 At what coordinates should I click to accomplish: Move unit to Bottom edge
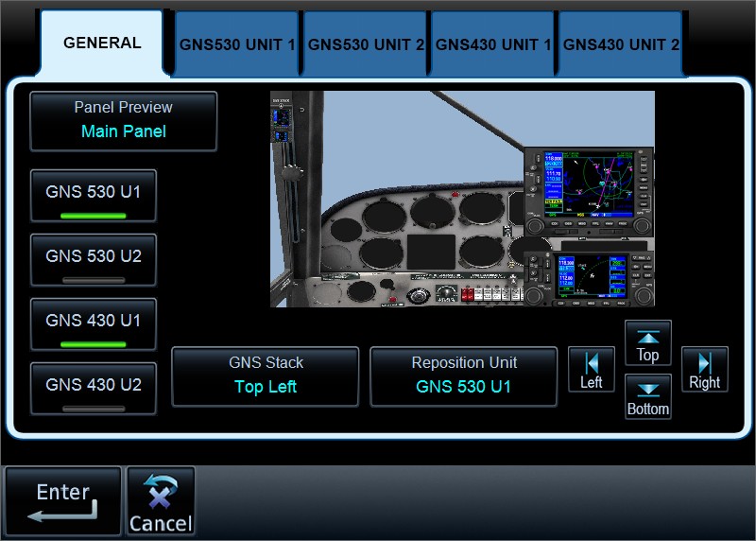pos(648,396)
